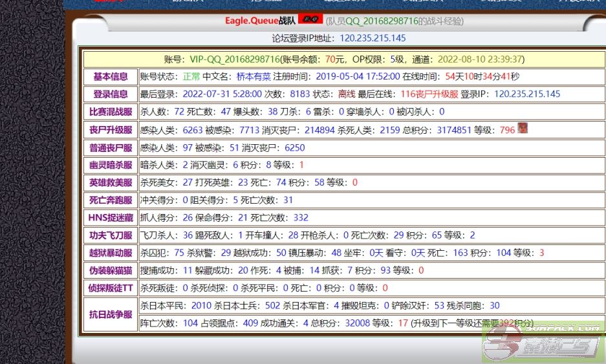Click the red team badge beside Eagle.Queue战队
The width and height of the screenshot is (606, 364).
(310, 20)
